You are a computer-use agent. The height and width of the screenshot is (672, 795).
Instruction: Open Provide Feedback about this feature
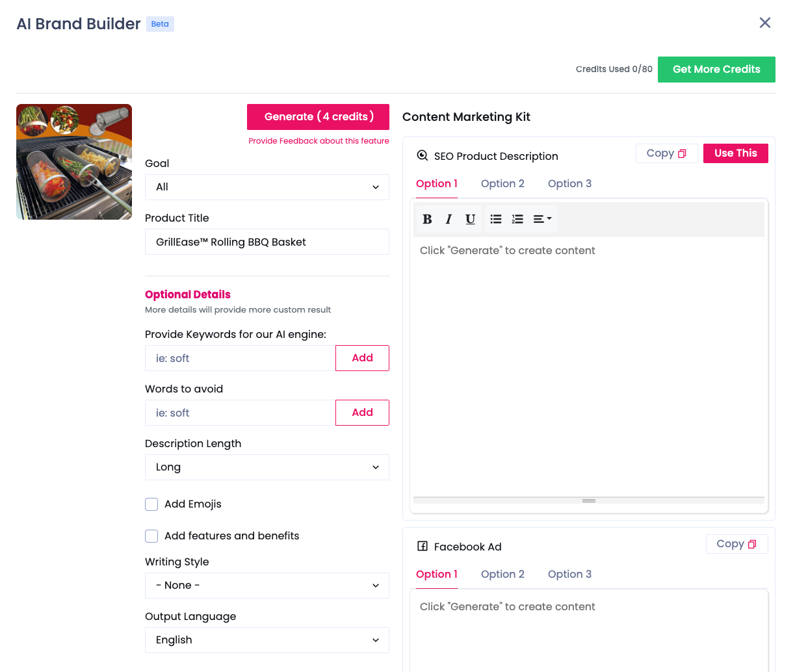(319, 140)
